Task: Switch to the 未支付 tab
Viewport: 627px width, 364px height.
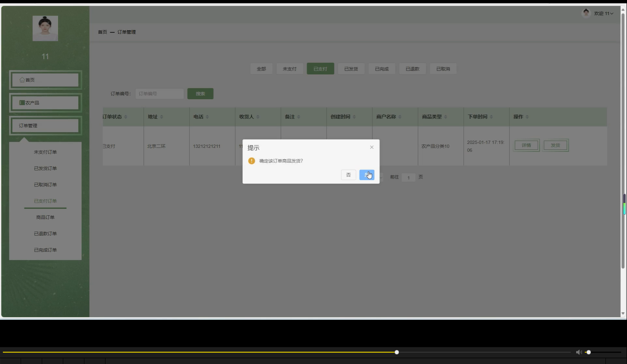Action: point(290,69)
